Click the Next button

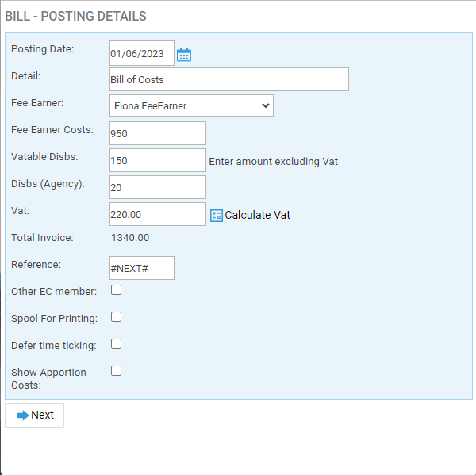tap(35, 416)
